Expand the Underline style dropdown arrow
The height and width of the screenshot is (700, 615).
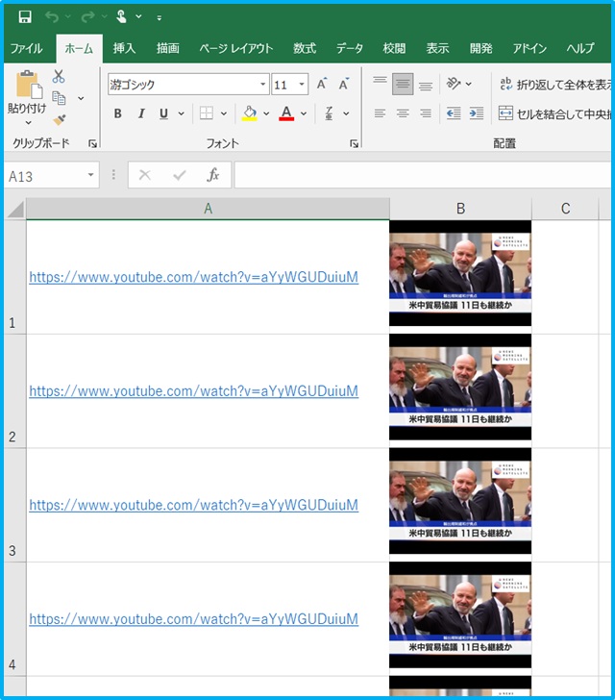[x=182, y=113]
